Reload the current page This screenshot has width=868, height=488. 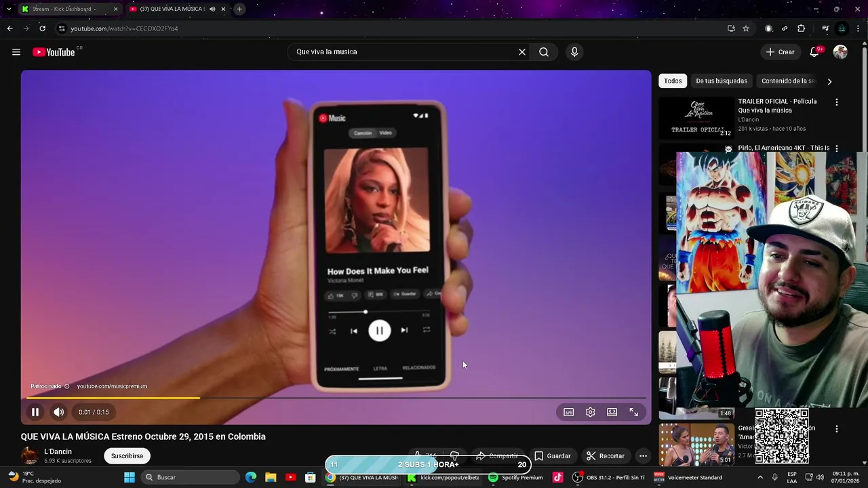42,28
